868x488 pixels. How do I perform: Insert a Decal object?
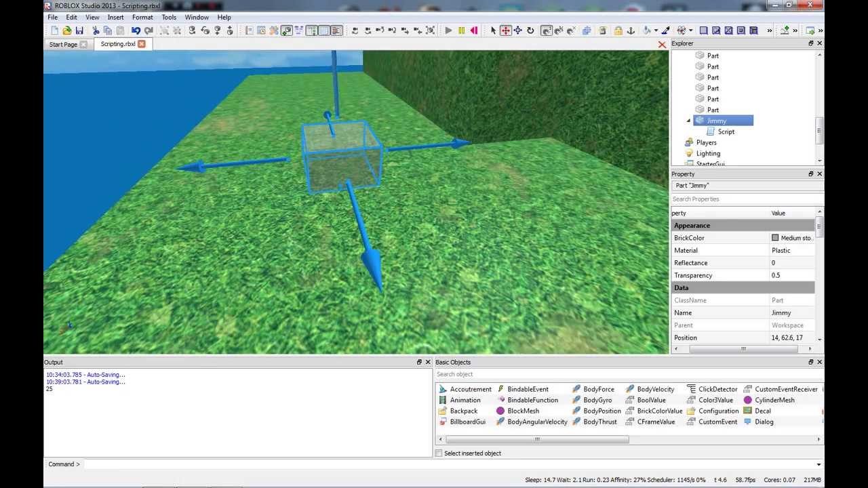pos(757,411)
